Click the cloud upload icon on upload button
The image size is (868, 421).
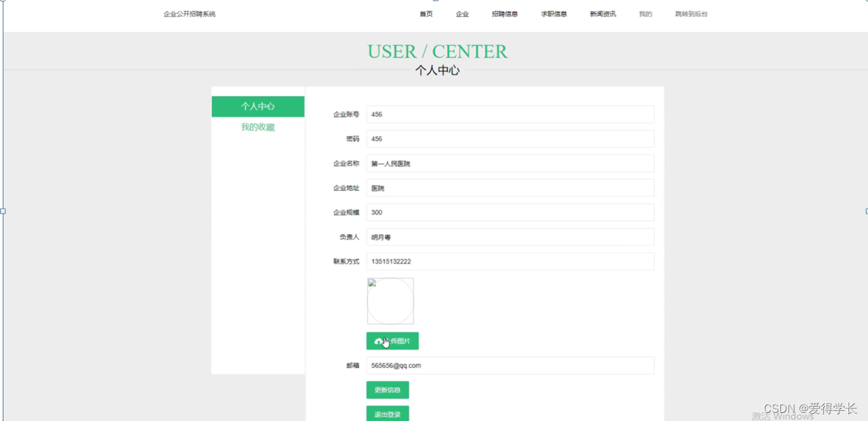pyautogui.click(x=378, y=341)
